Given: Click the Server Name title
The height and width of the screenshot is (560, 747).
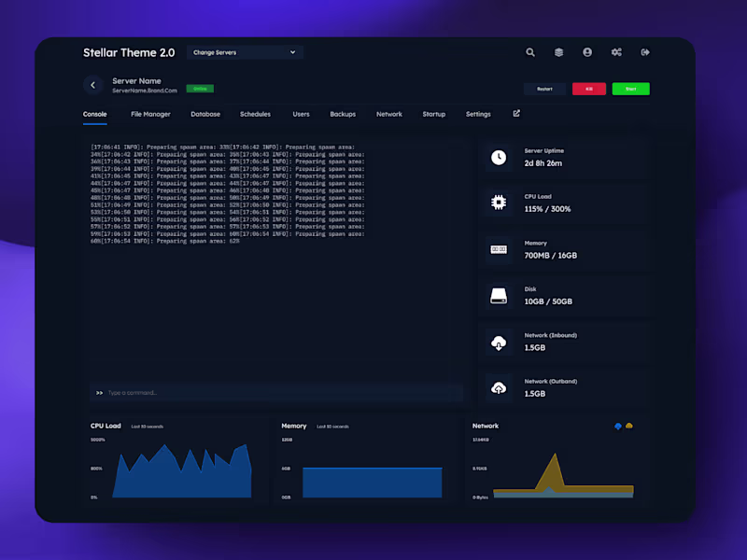Looking at the screenshot, I should pos(136,81).
